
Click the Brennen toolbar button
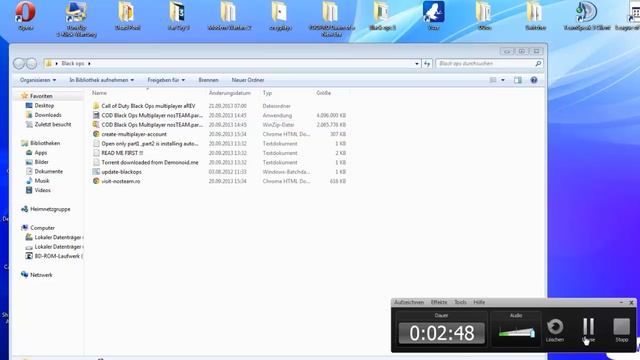(209, 80)
